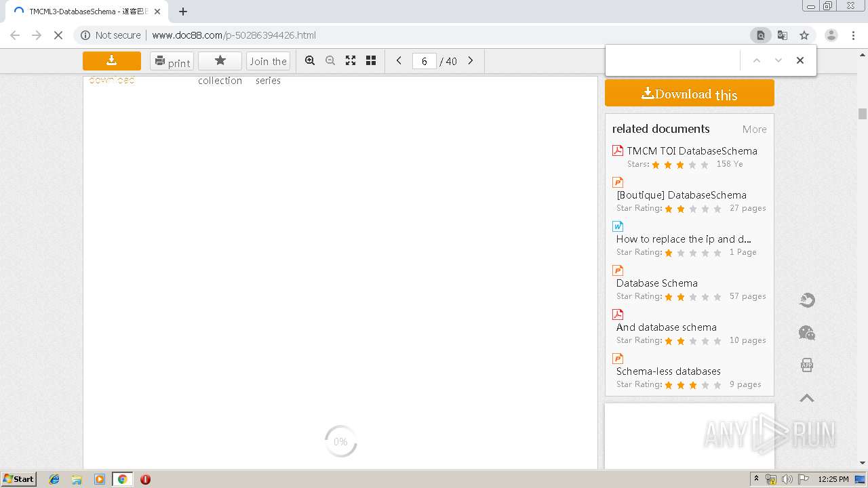This screenshot has width=868, height=488.
Task: Click the find-in-page search field
Action: [x=673, y=60]
